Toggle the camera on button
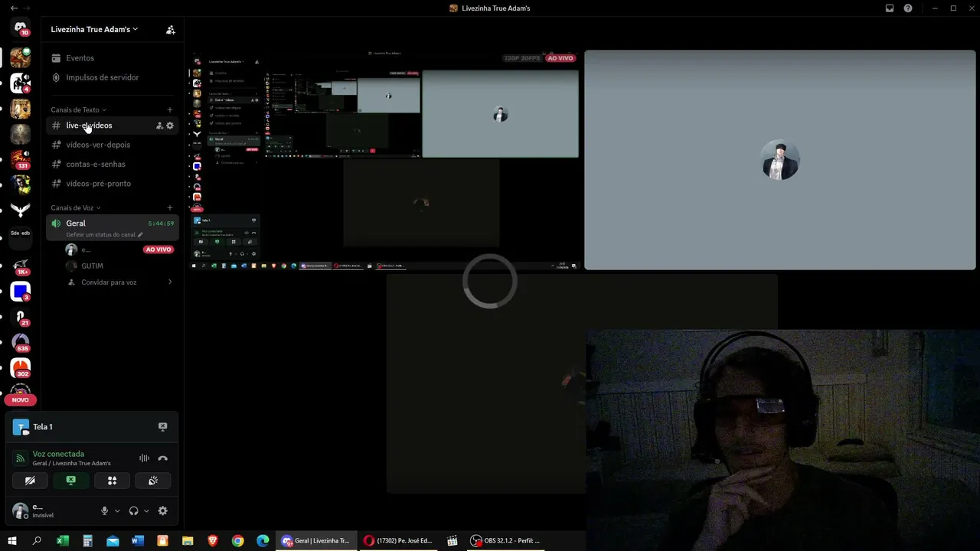This screenshot has width=980, height=551. coord(30,481)
